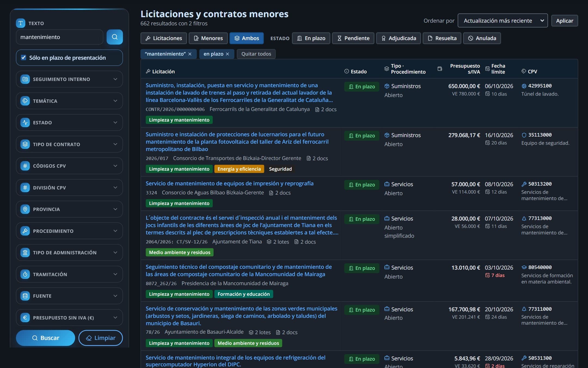
Task: Click the Códigos CPV hash icon
Action: tap(25, 166)
